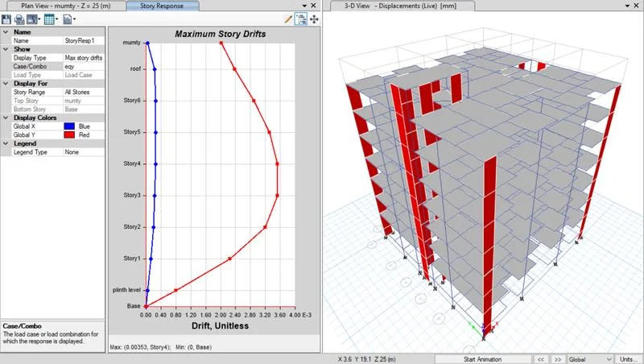The width and height of the screenshot is (644, 364).
Task: Click the Top Story property row
Action: coord(53,101)
